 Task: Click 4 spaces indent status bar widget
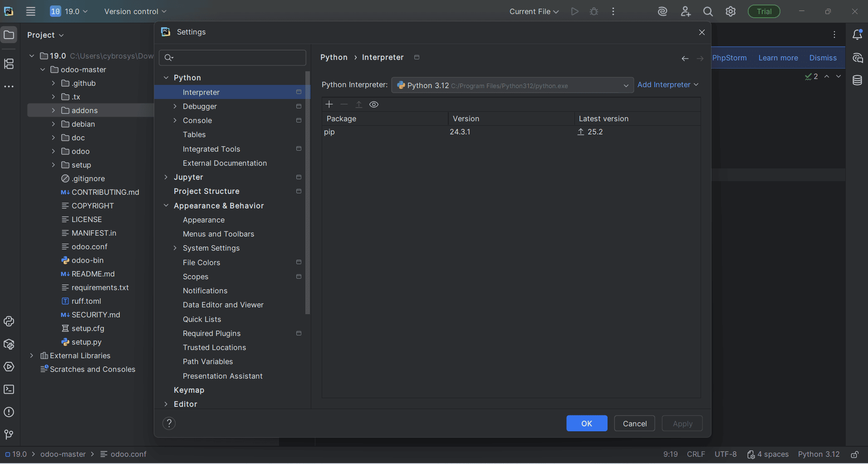click(x=768, y=454)
